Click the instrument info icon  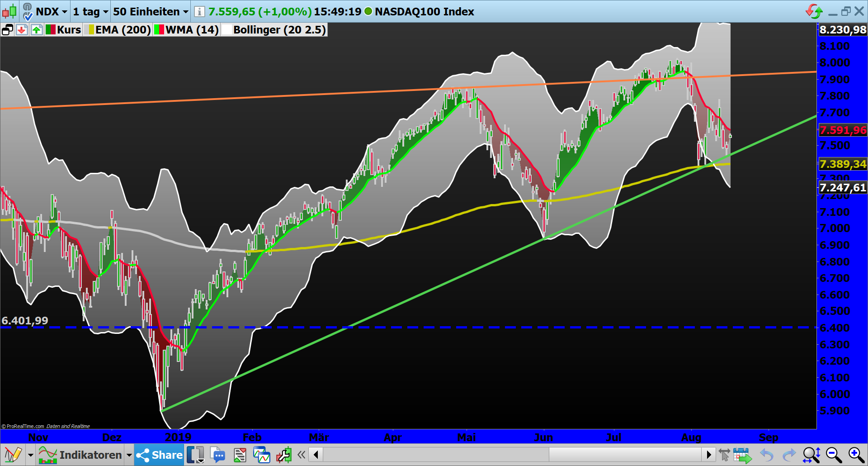pyautogui.click(x=199, y=12)
